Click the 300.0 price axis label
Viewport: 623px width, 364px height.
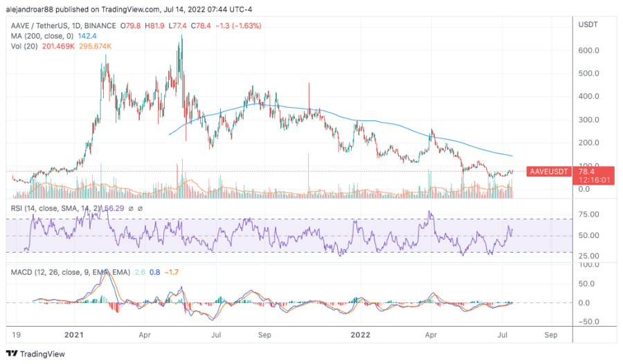[x=589, y=120]
